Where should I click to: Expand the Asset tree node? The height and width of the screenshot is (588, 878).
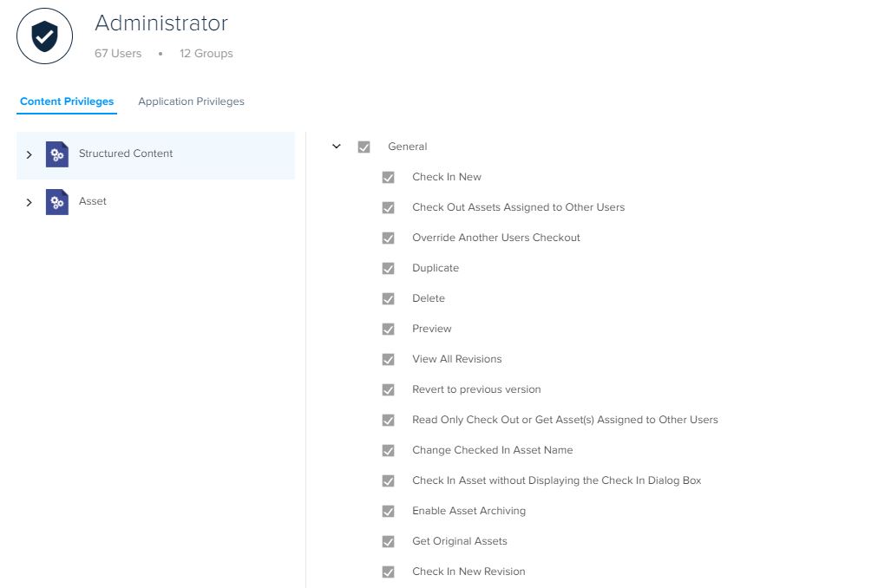click(x=29, y=202)
